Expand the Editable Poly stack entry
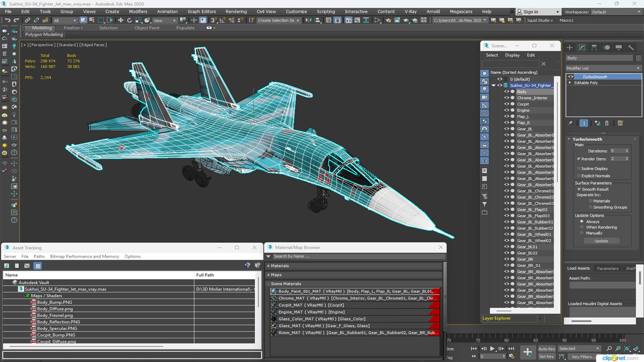This screenshot has width=644, height=362. click(570, 83)
